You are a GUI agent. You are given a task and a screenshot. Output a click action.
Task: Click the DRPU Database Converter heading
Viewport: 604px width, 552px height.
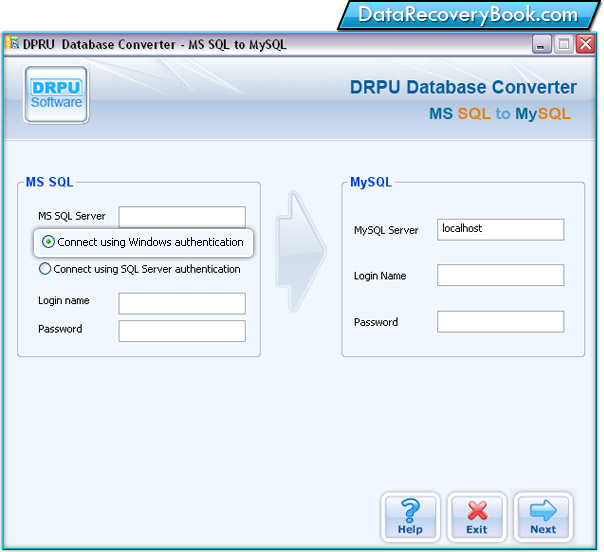coord(463,87)
